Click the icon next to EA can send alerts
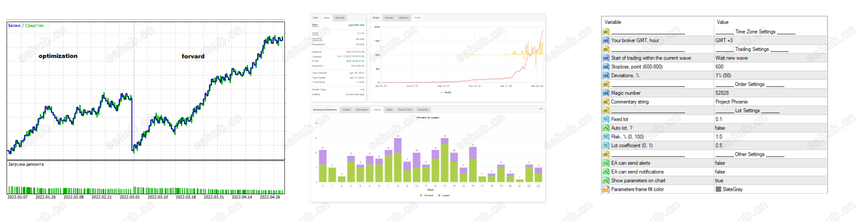 tap(605, 163)
